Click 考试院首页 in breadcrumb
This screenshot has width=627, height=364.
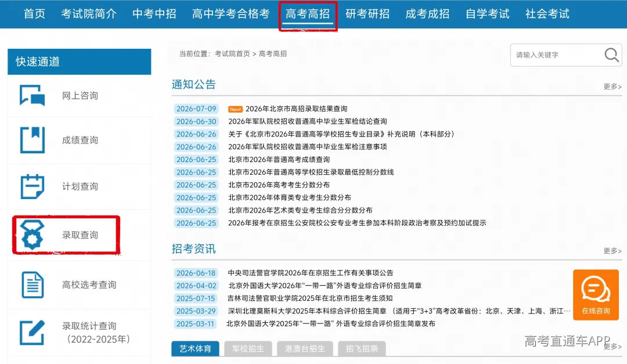232,53
